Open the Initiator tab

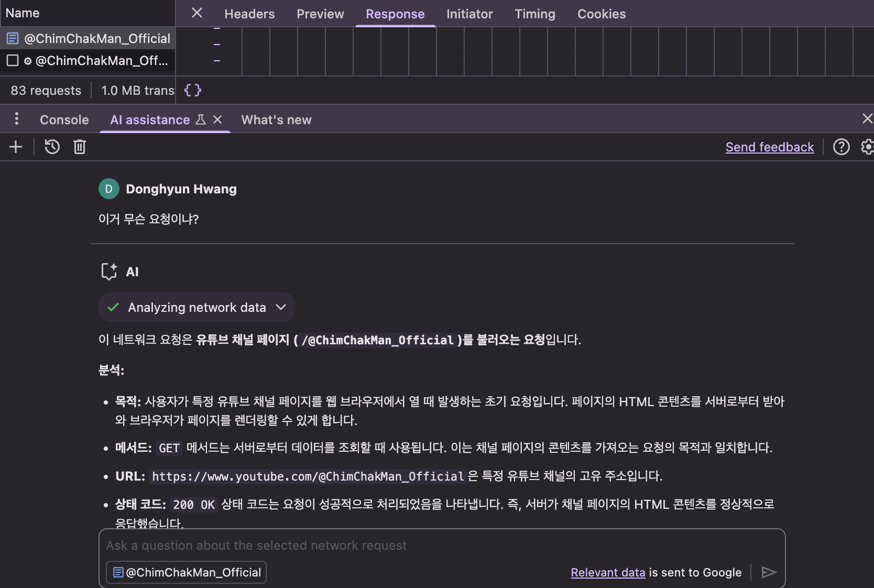coord(469,14)
